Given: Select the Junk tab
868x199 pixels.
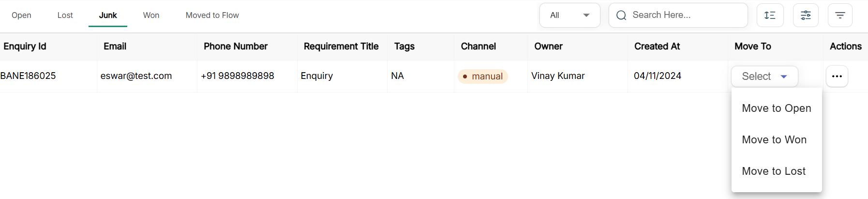Looking at the screenshot, I should point(108,15).
